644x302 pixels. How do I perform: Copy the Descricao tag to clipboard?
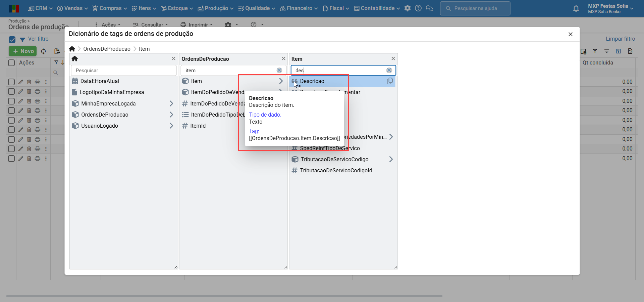coord(389,81)
